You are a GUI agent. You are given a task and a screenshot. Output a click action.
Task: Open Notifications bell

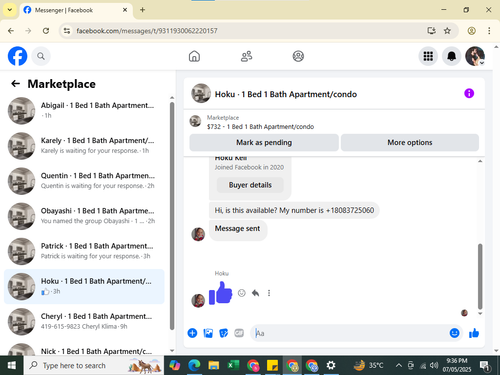451,56
